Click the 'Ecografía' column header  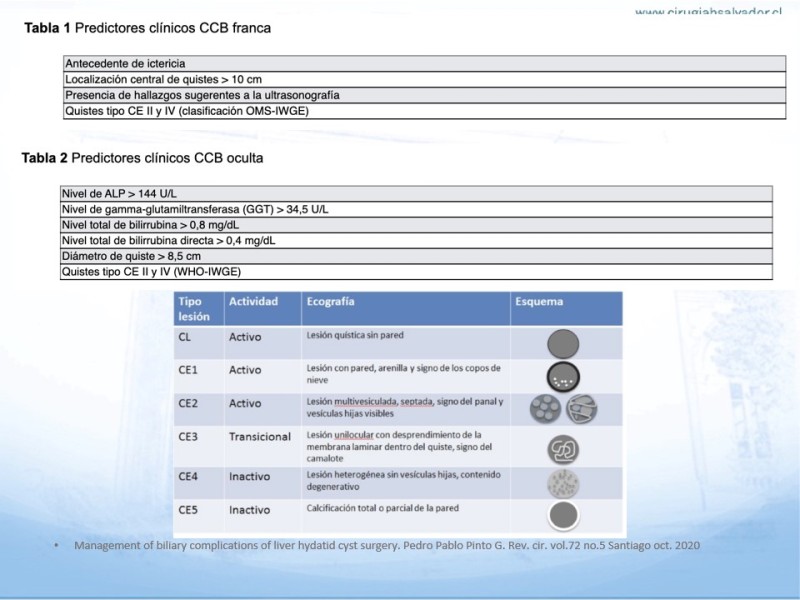pyautogui.click(x=331, y=301)
